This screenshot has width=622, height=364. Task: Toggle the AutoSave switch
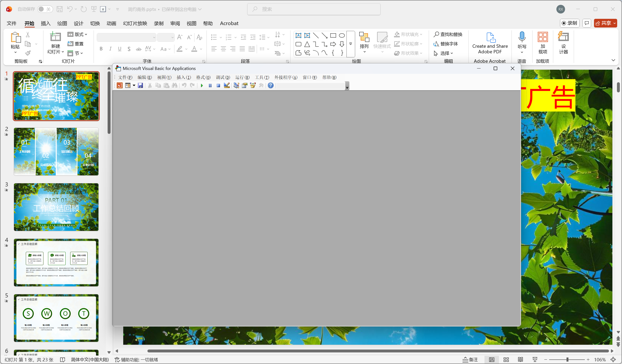45,9
